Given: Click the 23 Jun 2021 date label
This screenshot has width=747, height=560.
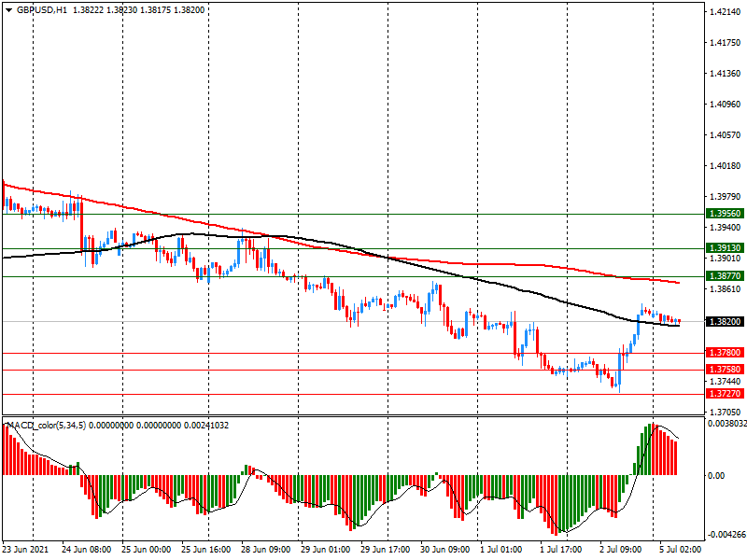Looking at the screenshot, I should pos(26,550).
